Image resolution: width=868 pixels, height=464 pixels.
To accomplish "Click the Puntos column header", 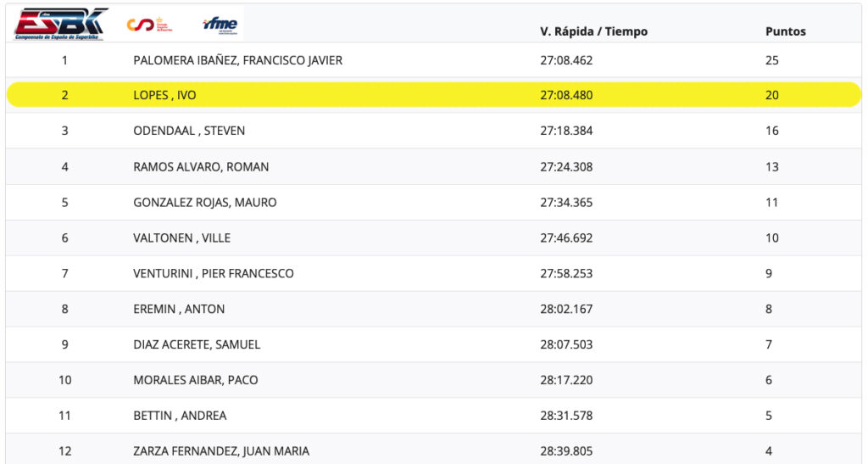I will 785,31.
